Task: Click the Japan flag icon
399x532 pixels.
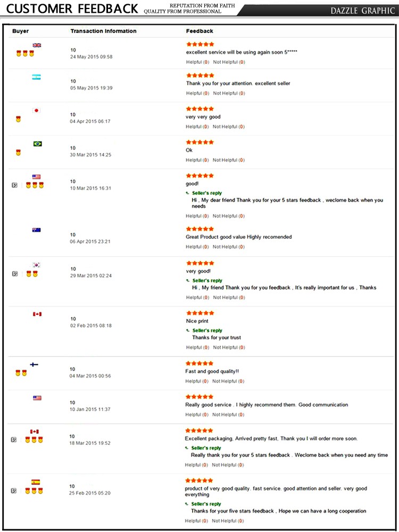Action: 36,110
